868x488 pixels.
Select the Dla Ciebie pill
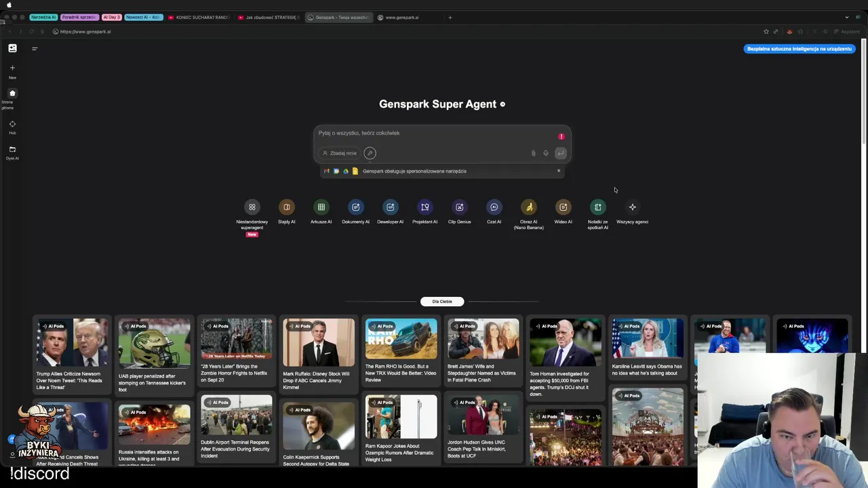click(x=442, y=302)
